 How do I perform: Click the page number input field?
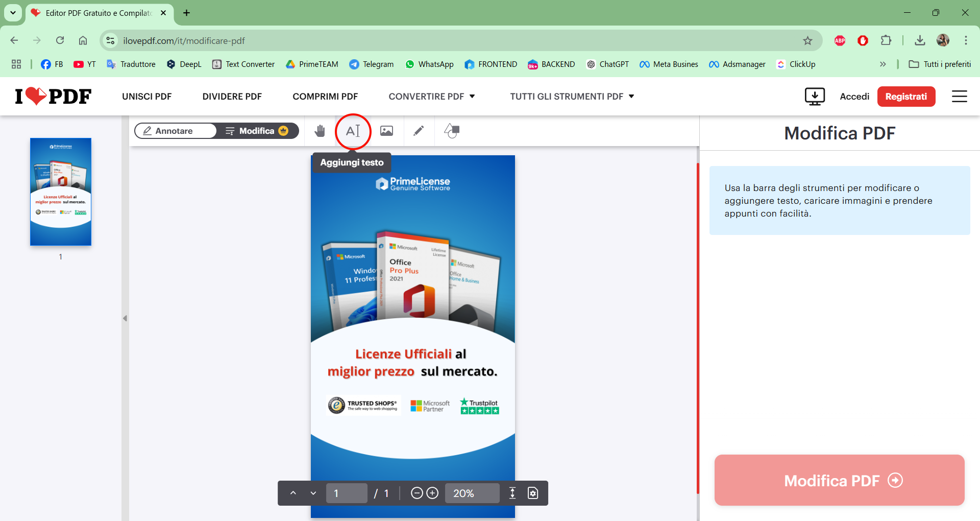(x=347, y=493)
